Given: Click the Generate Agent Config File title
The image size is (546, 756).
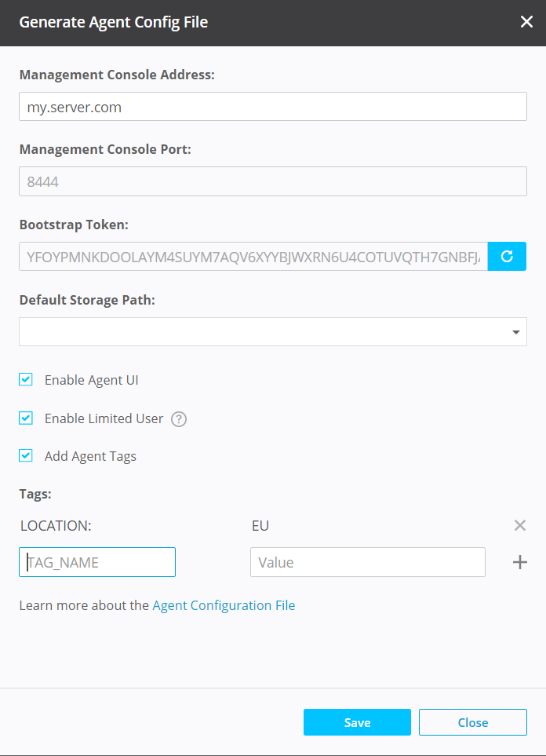Looking at the screenshot, I should [114, 22].
